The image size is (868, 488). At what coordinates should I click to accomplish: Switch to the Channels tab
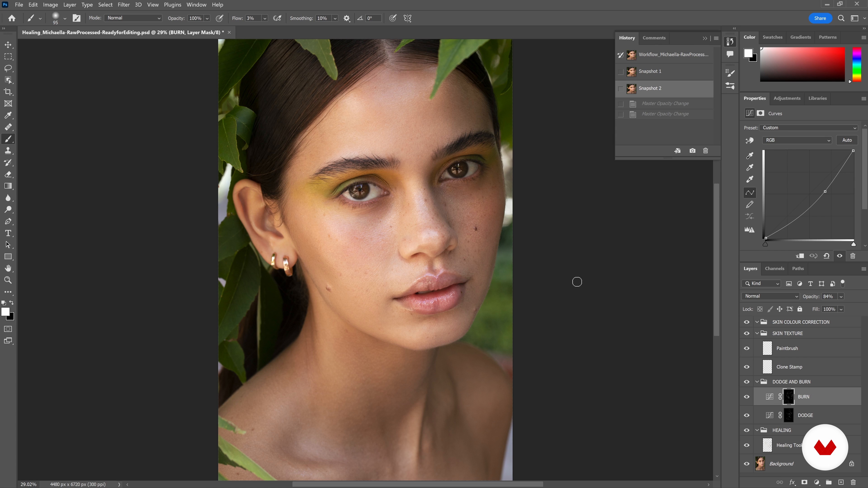774,268
